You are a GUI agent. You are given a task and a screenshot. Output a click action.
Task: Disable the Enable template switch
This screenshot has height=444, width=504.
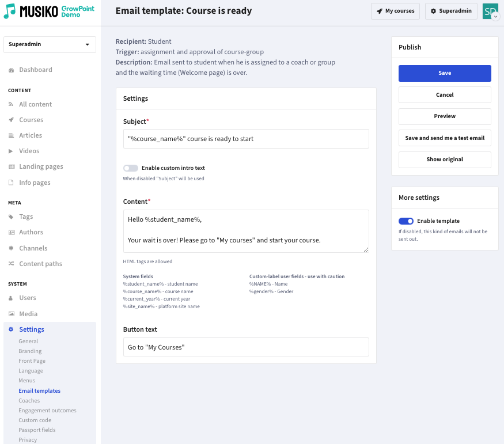tap(406, 221)
